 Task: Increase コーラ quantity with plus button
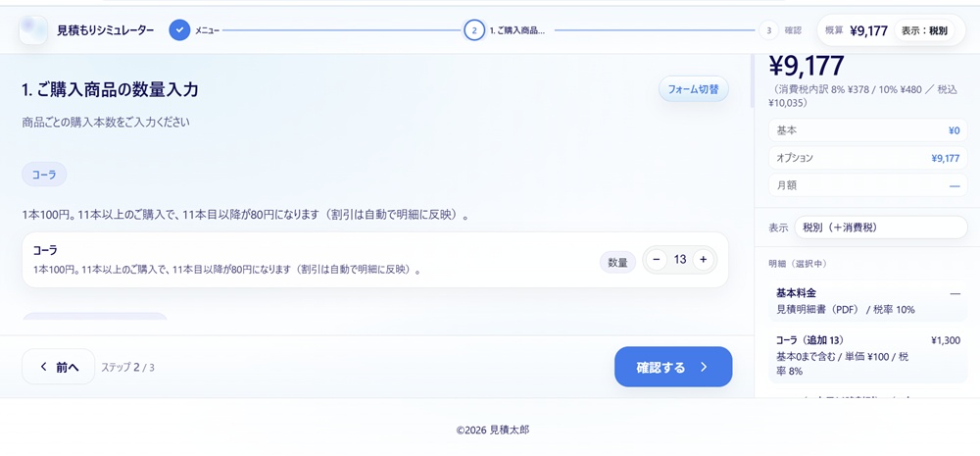point(703,260)
